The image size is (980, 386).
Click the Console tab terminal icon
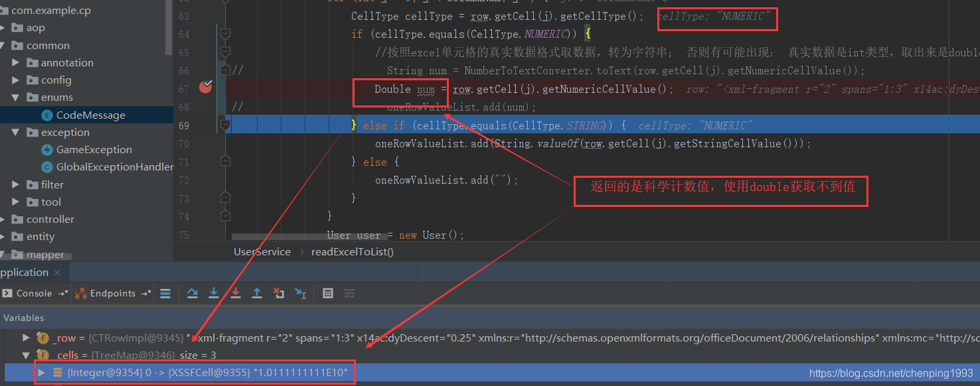coord(7,293)
